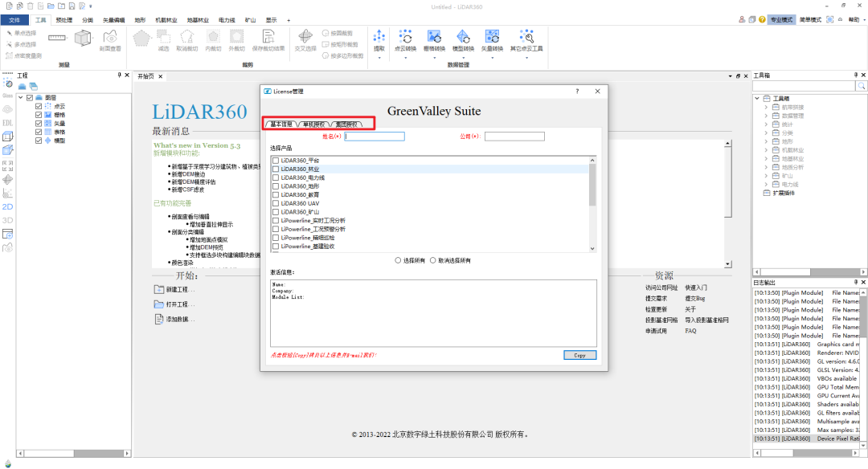Viewport: 868px width, 469px height.
Task: Select the 剖面查看 profile view tool
Action: pyautogui.click(x=110, y=40)
